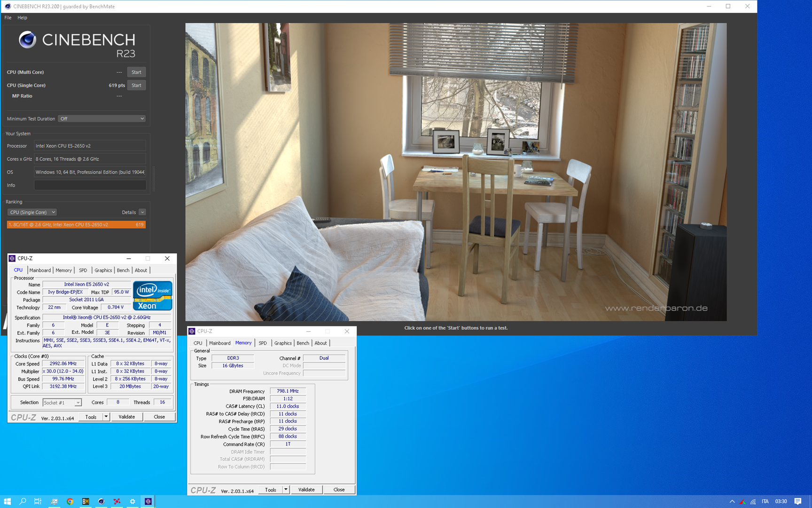Select the orange ranking entry scoring 619

click(76, 225)
